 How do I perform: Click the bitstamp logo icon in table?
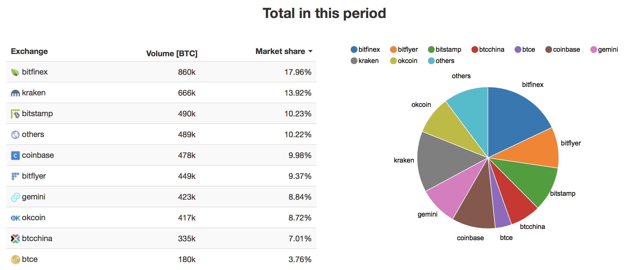(x=15, y=114)
